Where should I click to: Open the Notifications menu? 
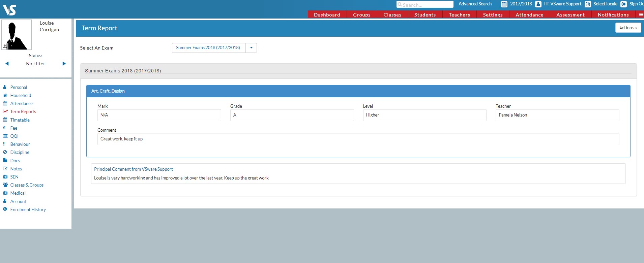(x=613, y=15)
